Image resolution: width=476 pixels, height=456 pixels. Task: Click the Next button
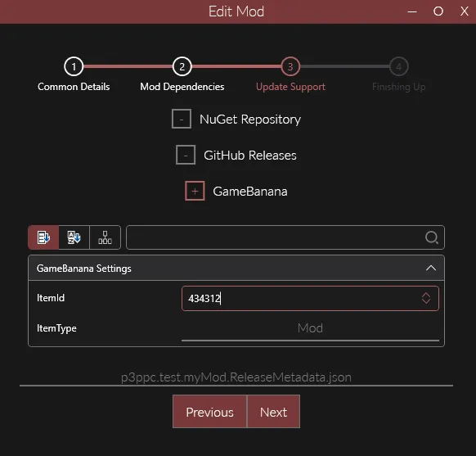[273, 412]
